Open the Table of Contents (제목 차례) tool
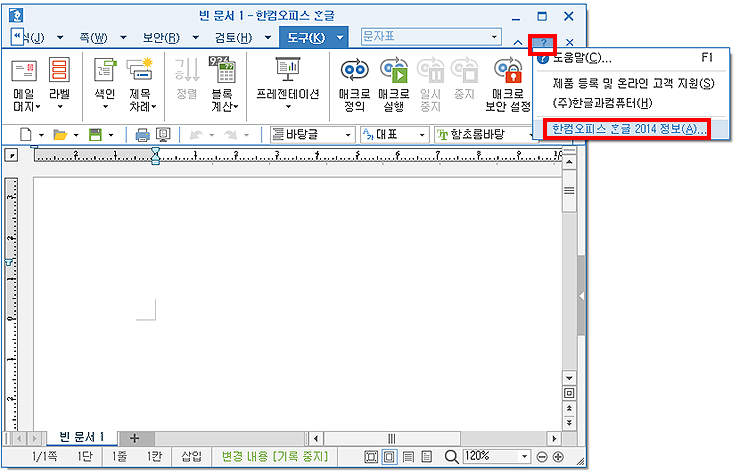 pyautogui.click(x=141, y=84)
